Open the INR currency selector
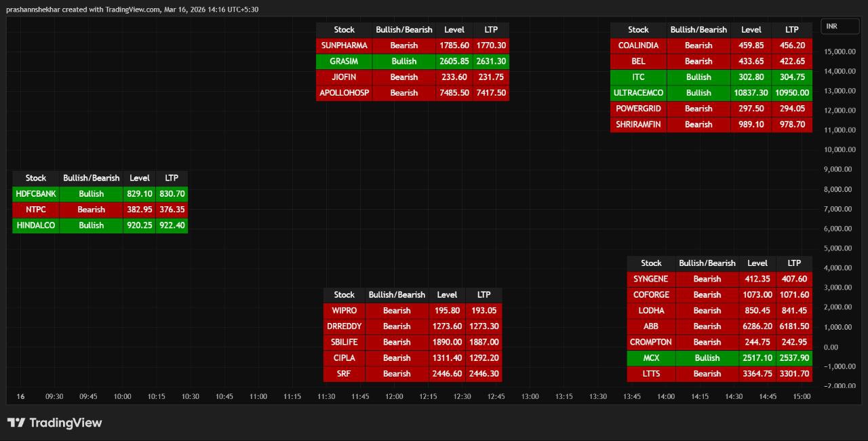This screenshot has height=441, width=868. click(840, 26)
